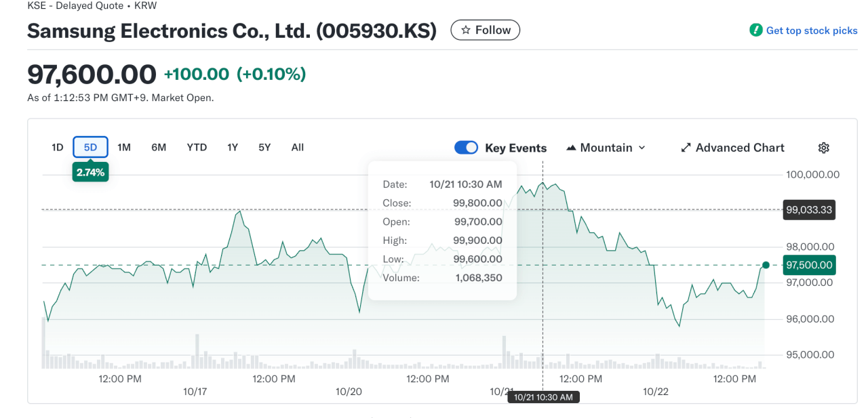Show the 5Y chart range
Viewport: 868px width, 418px height.
264,147
